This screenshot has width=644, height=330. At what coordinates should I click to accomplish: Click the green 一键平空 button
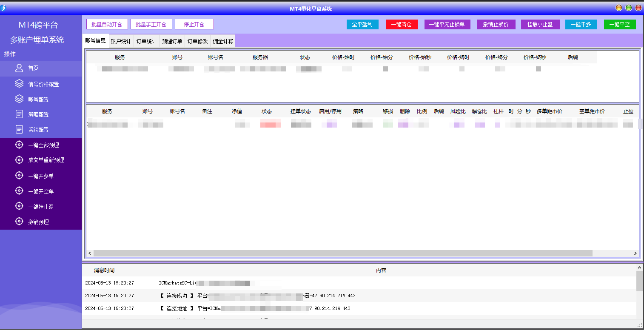(x=620, y=24)
